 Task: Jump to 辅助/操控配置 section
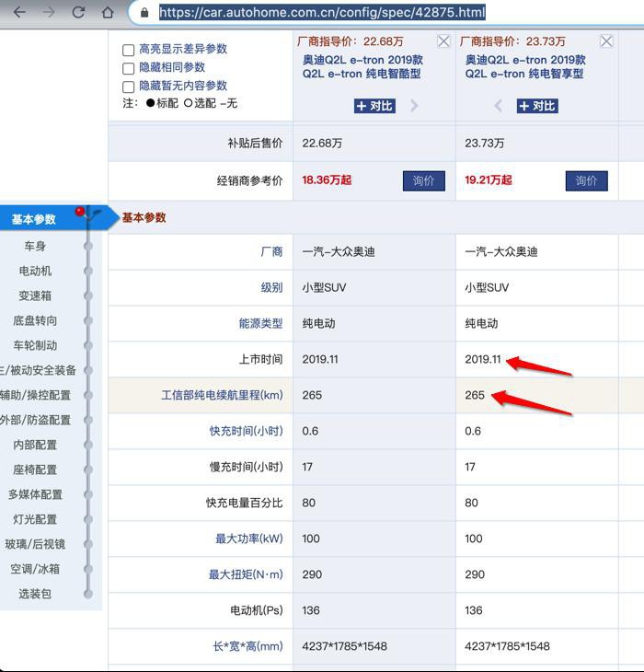36,395
